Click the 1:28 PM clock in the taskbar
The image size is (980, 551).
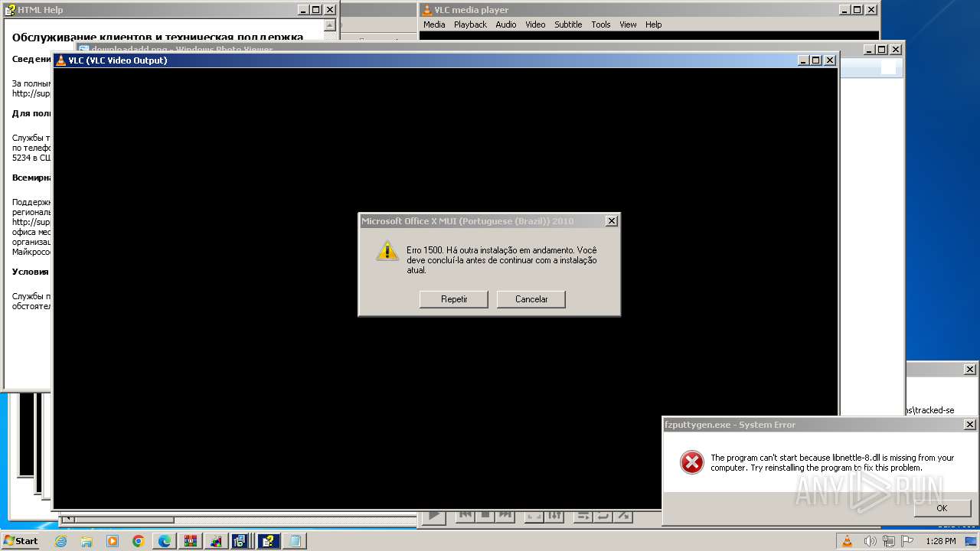pyautogui.click(x=941, y=541)
